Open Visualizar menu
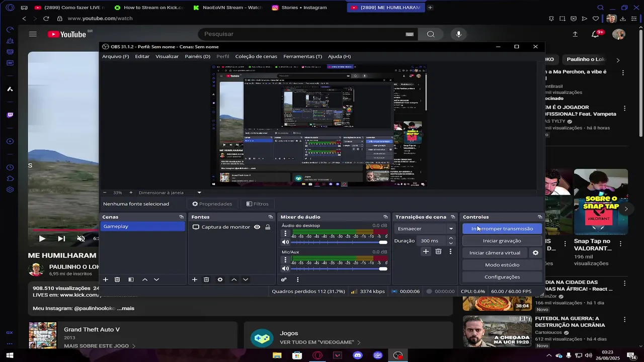Image resolution: width=644 pixels, height=362 pixels. click(x=167, y=56)
